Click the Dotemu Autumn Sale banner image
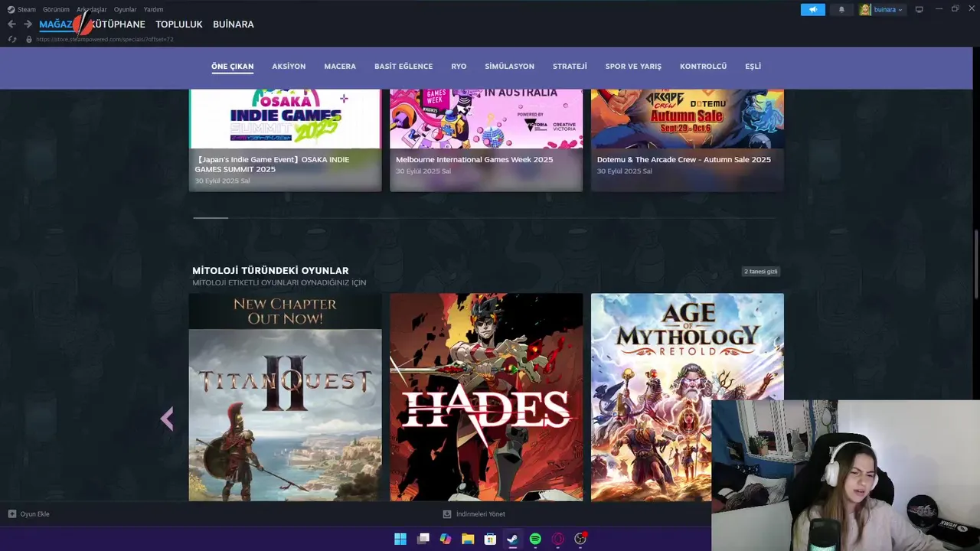980x551 pixels. 688,119
